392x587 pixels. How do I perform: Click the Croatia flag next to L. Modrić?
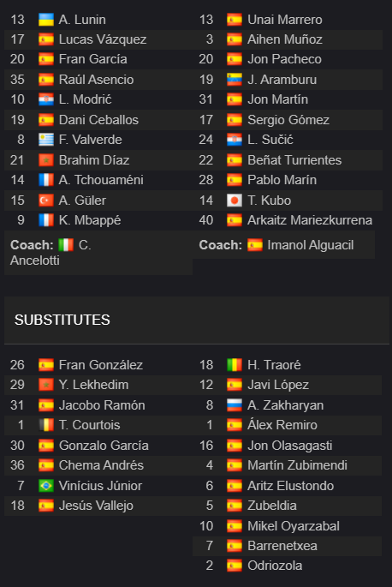coord(46,99)
